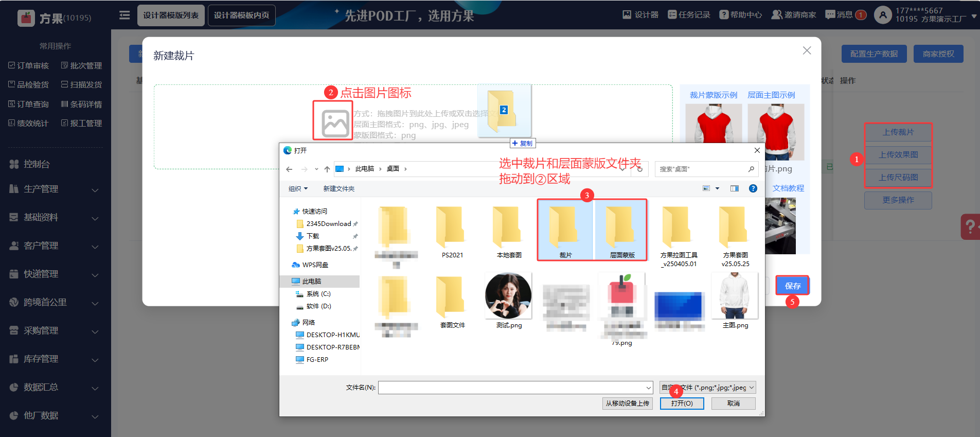Click 取消 cancel in file dialog
Image resolution: width=980 pixels, height=437 pixels.
[734, 403]
